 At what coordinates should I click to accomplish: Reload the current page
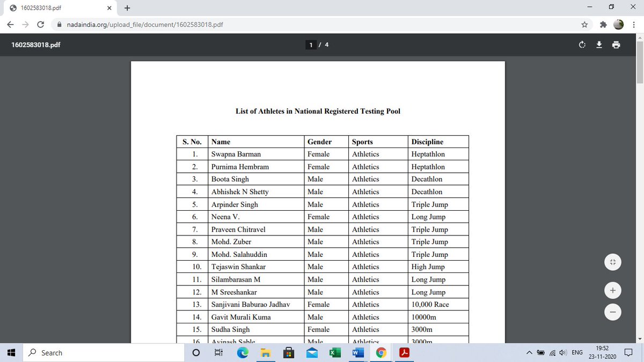pyautogui.click(x=40, y=25)
